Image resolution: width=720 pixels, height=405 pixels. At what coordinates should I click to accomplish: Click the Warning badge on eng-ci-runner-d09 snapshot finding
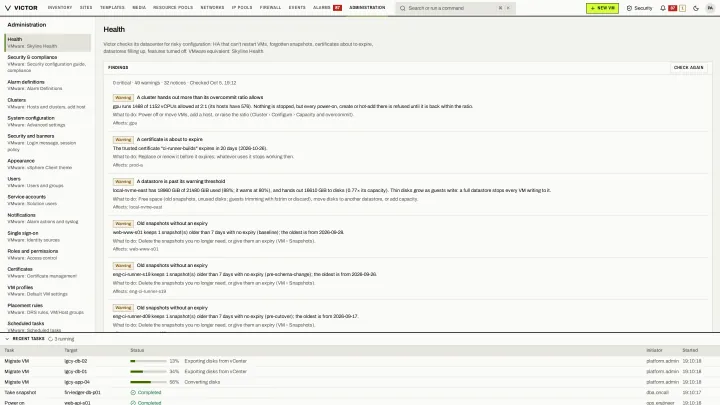(123, 308)
